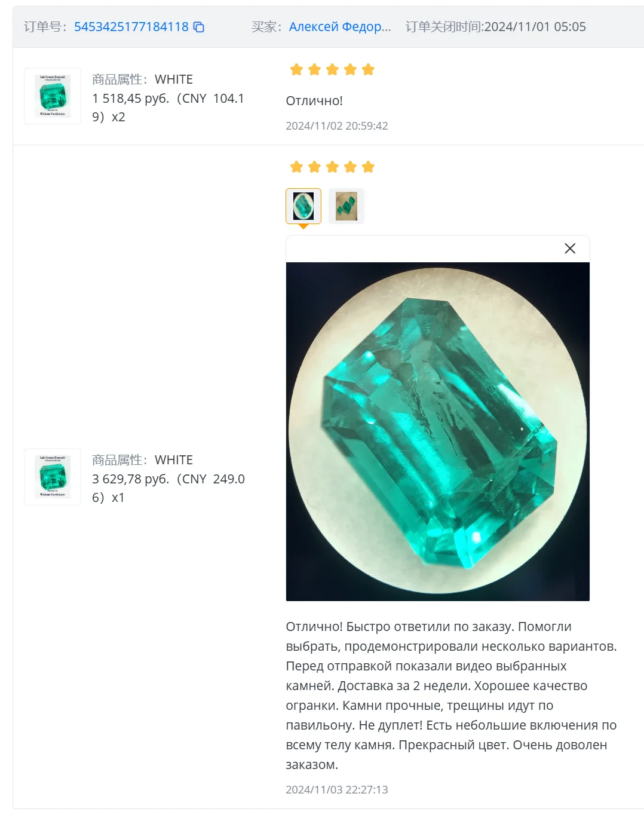Click middle star above the review photo thumbnails
644x821 pixels.
click(x=332, y=167)
